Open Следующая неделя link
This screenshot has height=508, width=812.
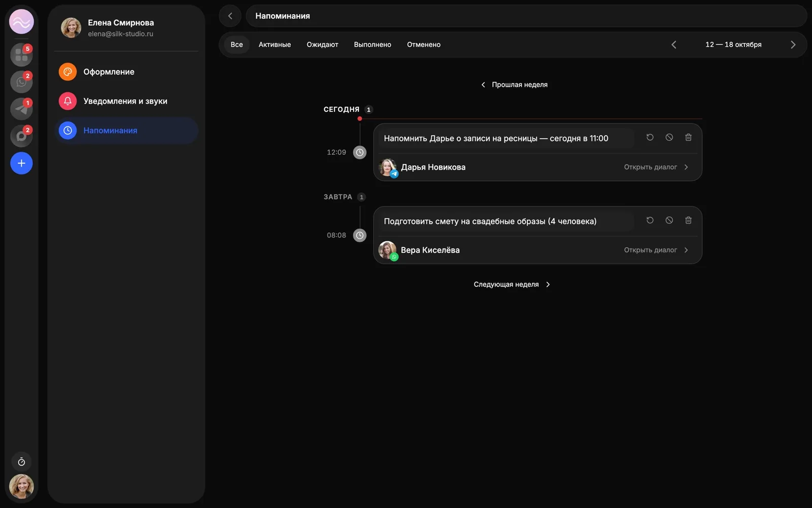tap(512, 284)
